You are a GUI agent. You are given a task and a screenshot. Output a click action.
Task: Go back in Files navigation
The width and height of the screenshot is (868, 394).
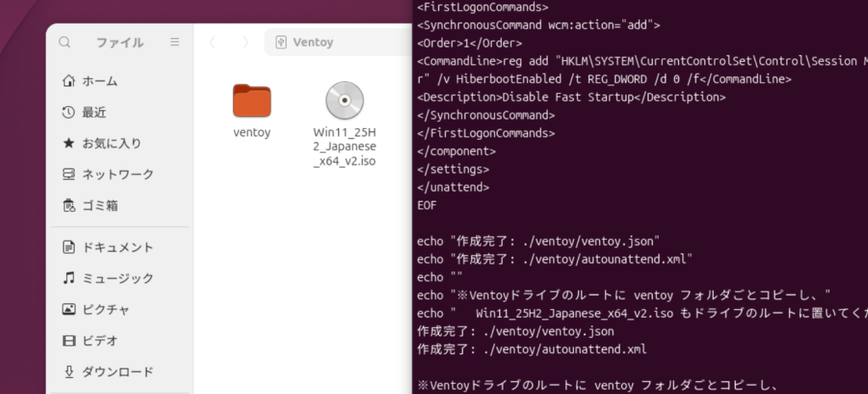point(212,42)
